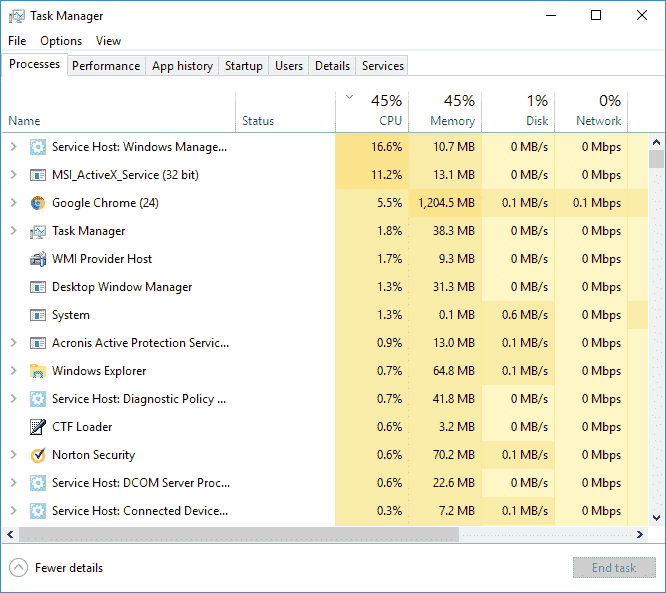Click the Norton Security checkmark icon

[x=38, y=455]
